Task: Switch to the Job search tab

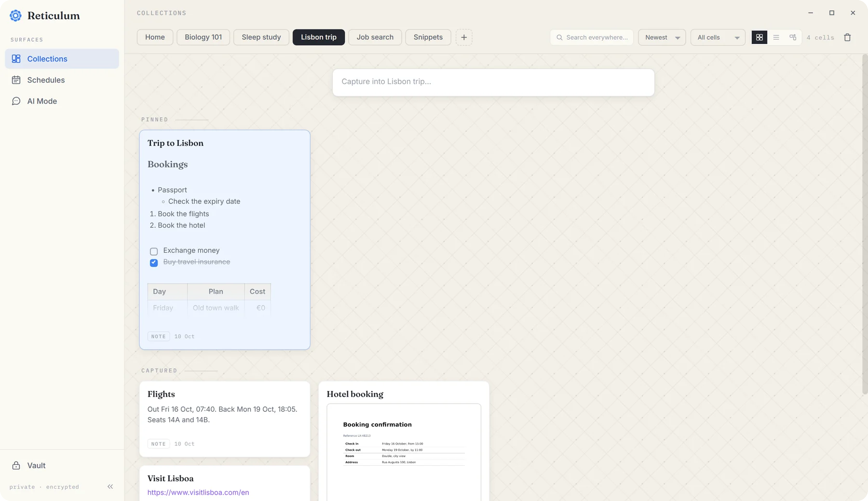Action: (x=375, y=37)
